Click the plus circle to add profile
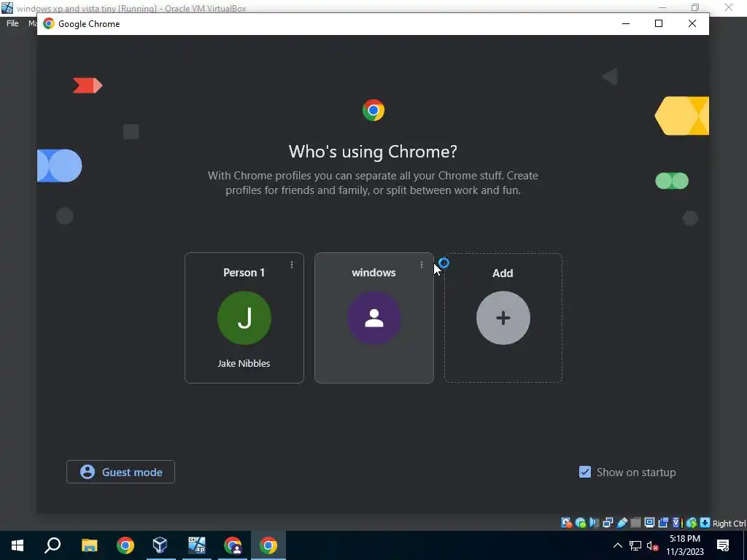The height and width of the screenshot is (560, 747). pyautogui.click(x=503, y=318)
